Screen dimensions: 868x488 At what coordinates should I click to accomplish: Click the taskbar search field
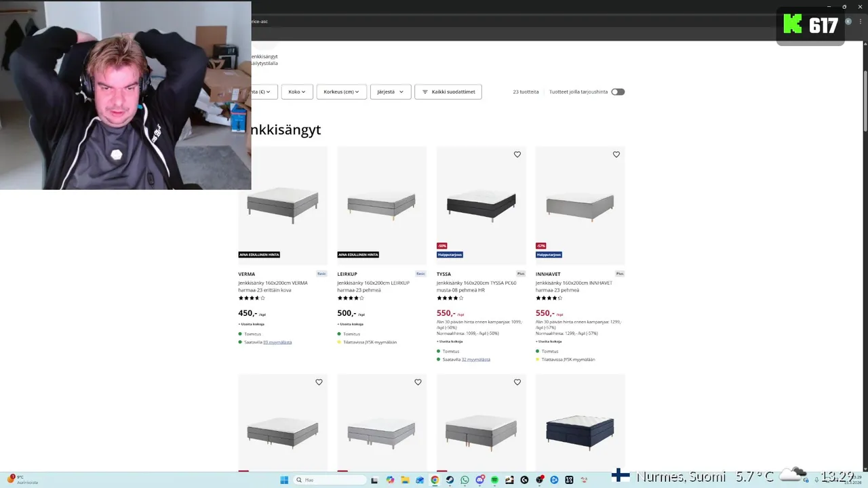330,480
